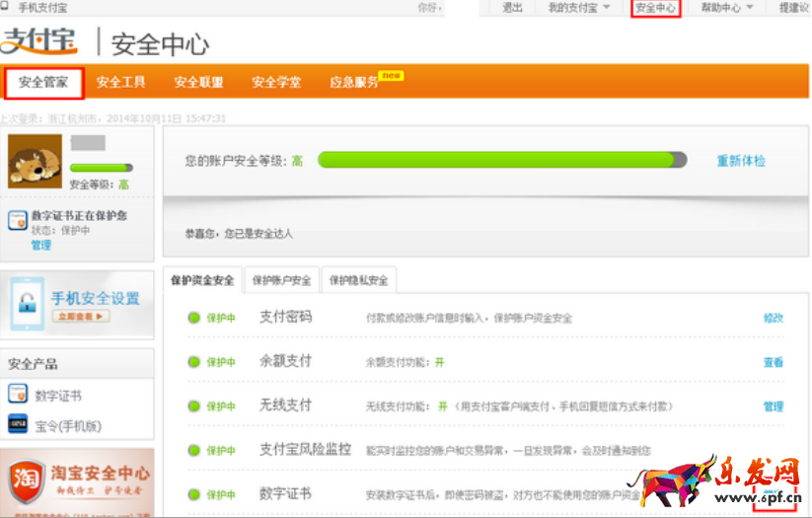Click the account security level progress bar
The height and width of the screenshot is (518, 812).
pyautogui.click(x=502, y=160)
